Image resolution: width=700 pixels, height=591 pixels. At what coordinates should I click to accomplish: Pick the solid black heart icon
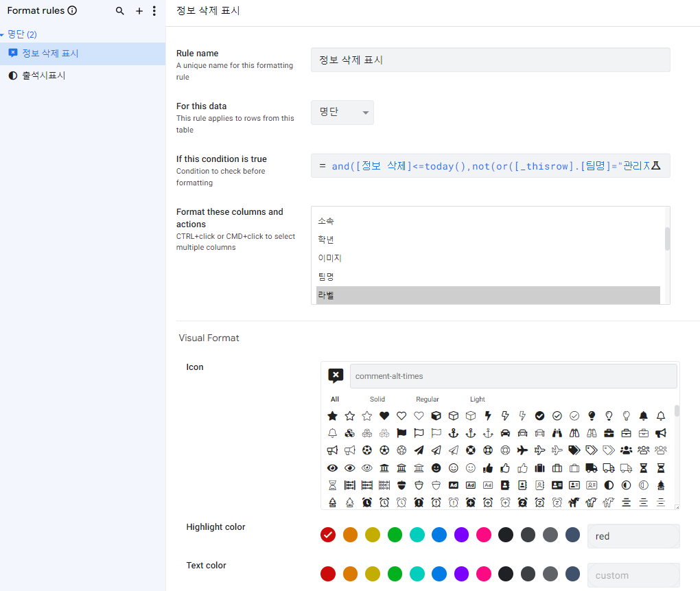(x=384, y=416)
